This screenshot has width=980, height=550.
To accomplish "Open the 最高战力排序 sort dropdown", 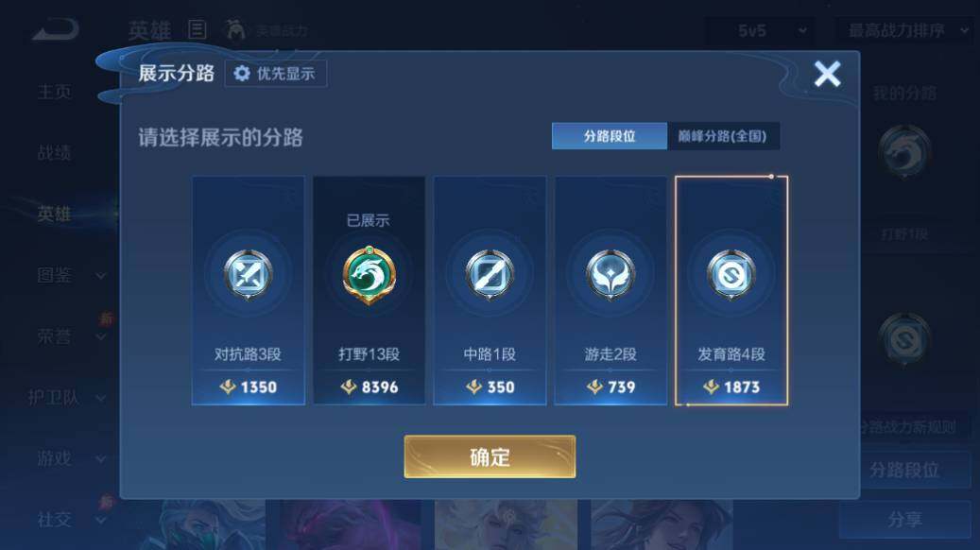I will pos(905,30).
